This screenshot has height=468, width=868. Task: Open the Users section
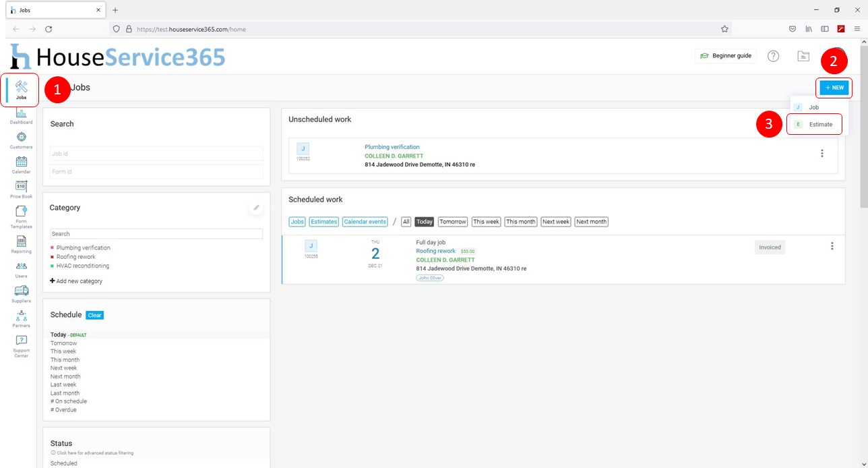pyautogui.click(x=22, y=269)
